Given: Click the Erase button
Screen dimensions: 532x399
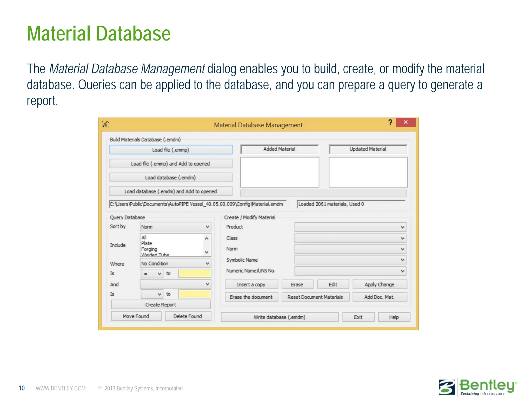Looking at the screenshot, I should (x=297, y=284).
